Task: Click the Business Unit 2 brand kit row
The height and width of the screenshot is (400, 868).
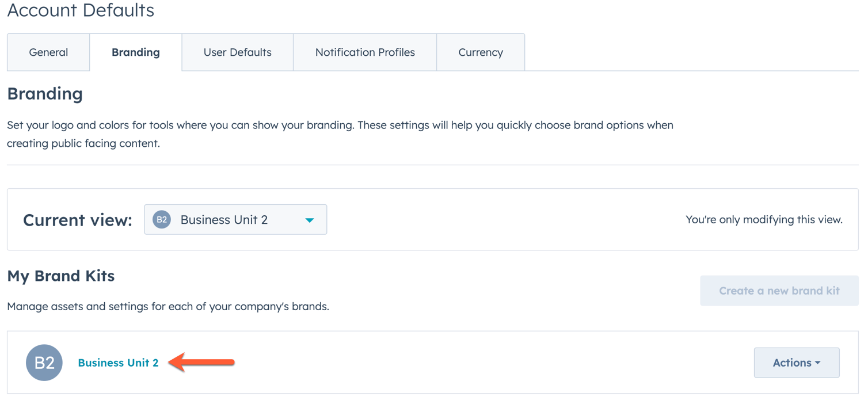Action: point(432,363)
